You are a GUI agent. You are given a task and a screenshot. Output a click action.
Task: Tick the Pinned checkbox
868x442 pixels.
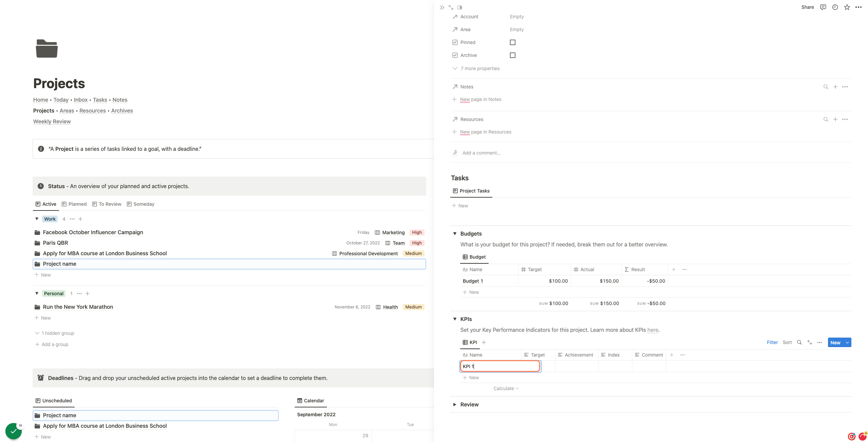coord(512,42)
